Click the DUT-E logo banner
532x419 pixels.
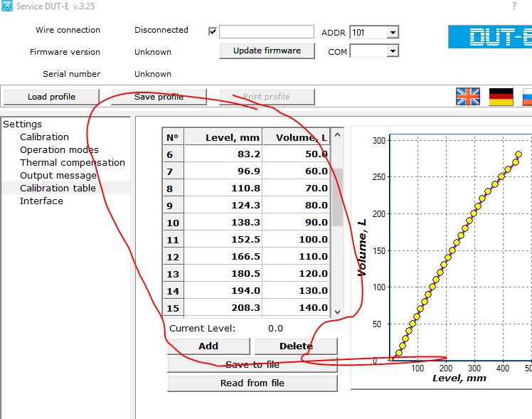[491, 36]
